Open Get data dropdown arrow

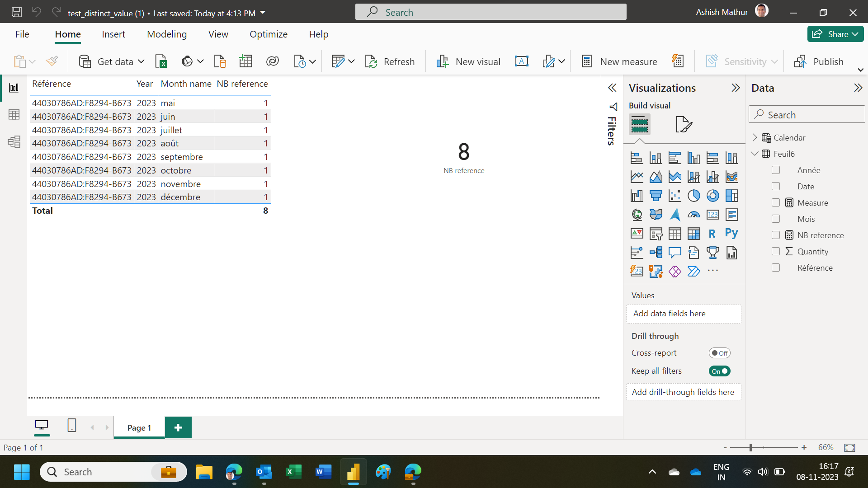point(141,61)
